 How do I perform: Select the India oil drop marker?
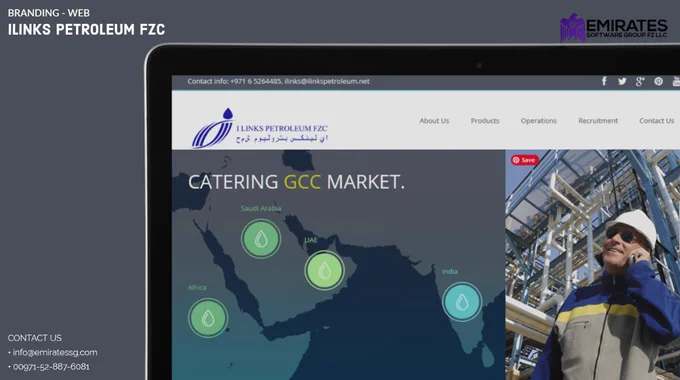pyautogui.click(x=462, y=302)
